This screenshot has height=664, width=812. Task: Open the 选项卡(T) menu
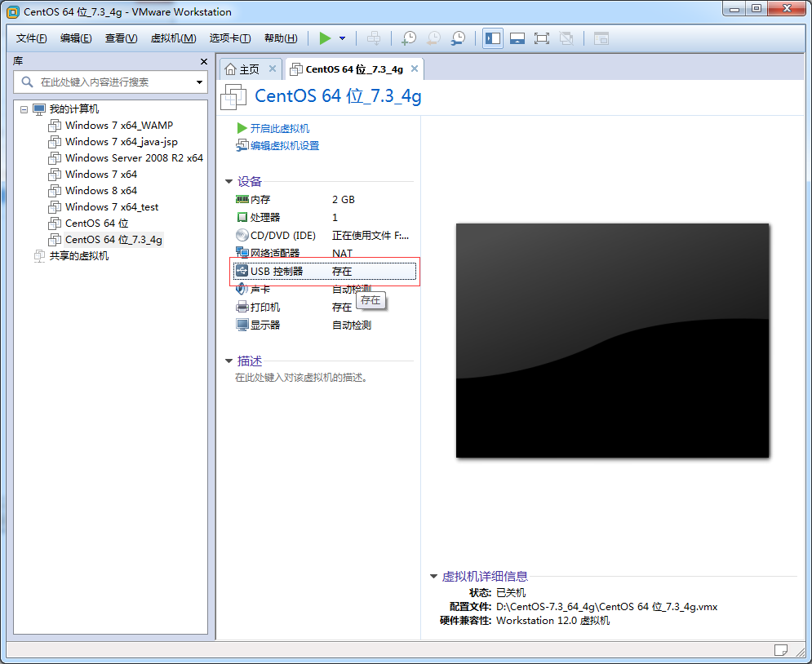[x=230, y=38]
